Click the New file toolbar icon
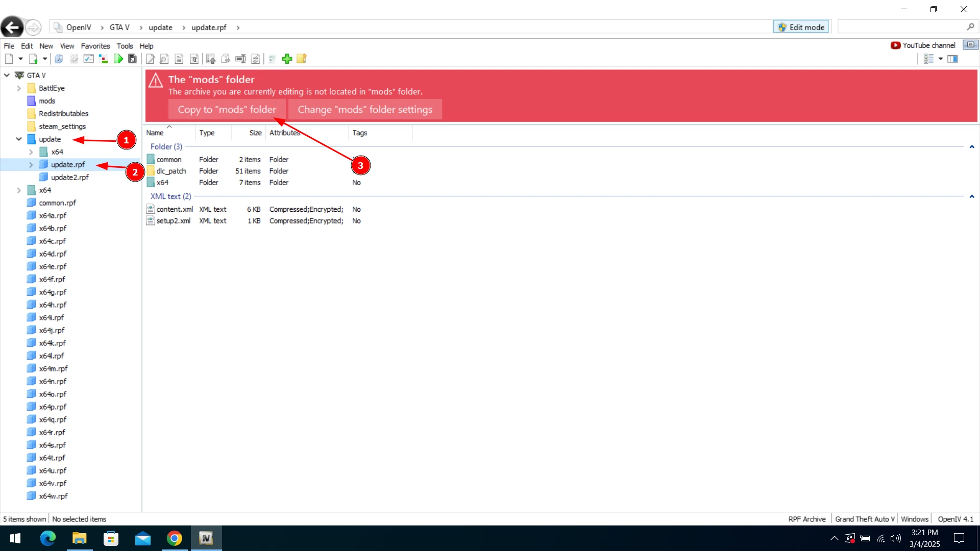The image size is (980, 551). pos(9,59)
